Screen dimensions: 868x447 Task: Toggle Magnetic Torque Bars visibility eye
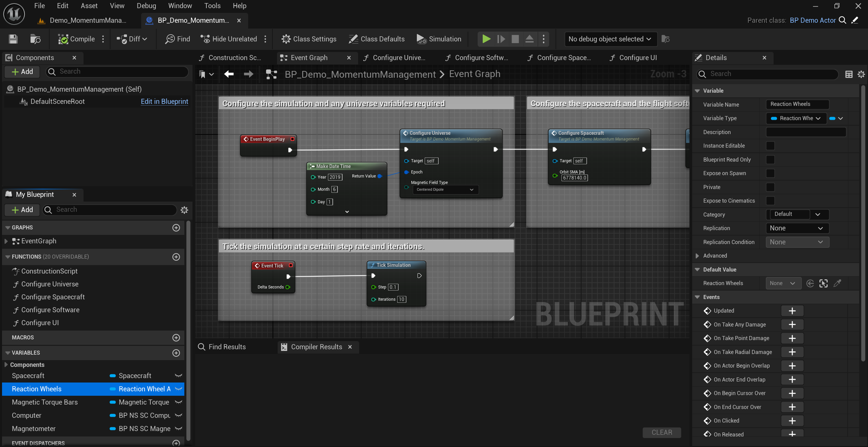click(179, 402)
